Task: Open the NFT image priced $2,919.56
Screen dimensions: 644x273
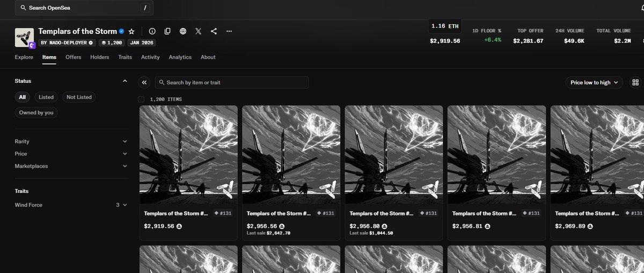Action: [188, 154]
